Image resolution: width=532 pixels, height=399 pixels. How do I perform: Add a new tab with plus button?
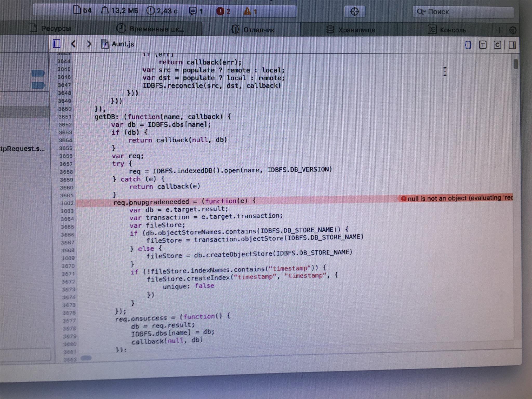[x=499, y=30]
